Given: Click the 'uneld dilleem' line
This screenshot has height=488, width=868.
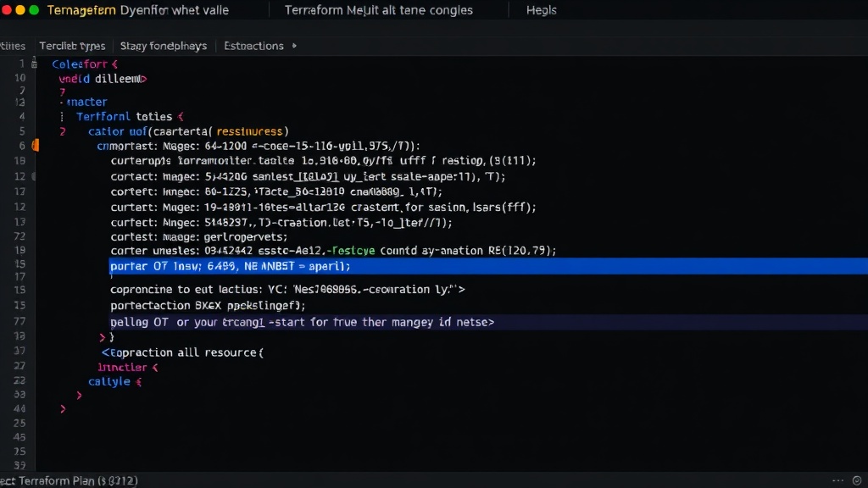Looking at the screenshot, I should 103,79.
